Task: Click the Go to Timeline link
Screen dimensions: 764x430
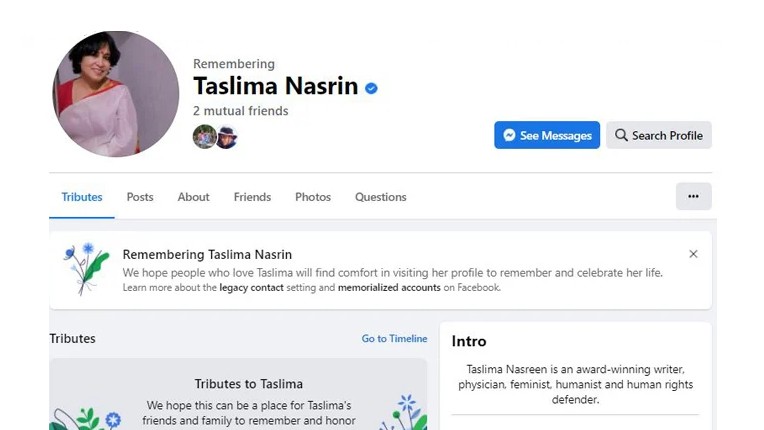Action: [x=394, y=339]
